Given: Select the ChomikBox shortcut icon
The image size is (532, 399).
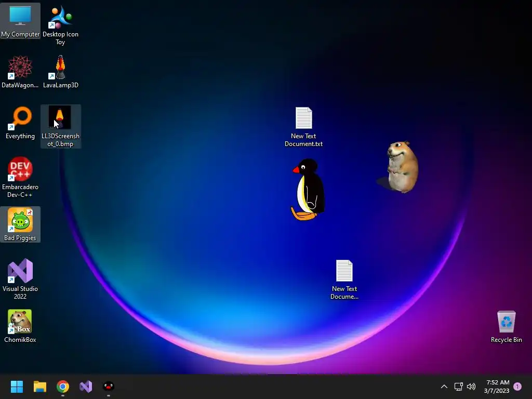Looking at the screenshot, I should point(20,326).
